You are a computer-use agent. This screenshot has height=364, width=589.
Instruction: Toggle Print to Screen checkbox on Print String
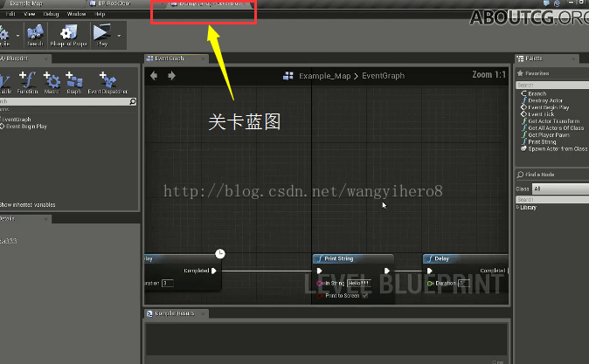pos(364,296)
